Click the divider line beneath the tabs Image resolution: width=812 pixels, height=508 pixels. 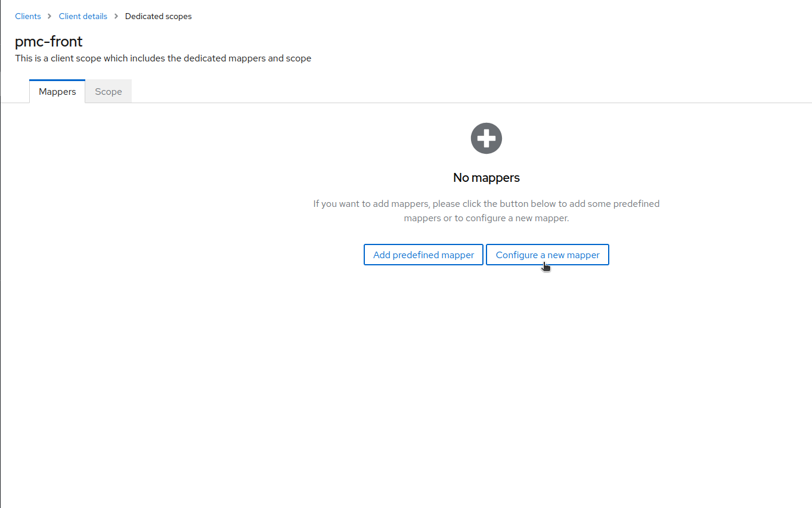[417, 103]
